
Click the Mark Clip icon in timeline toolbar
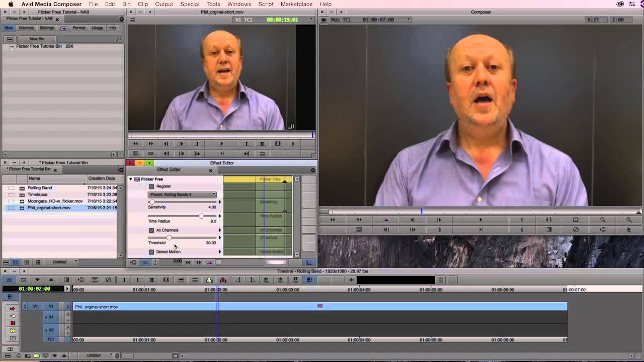tap(151, 280)
